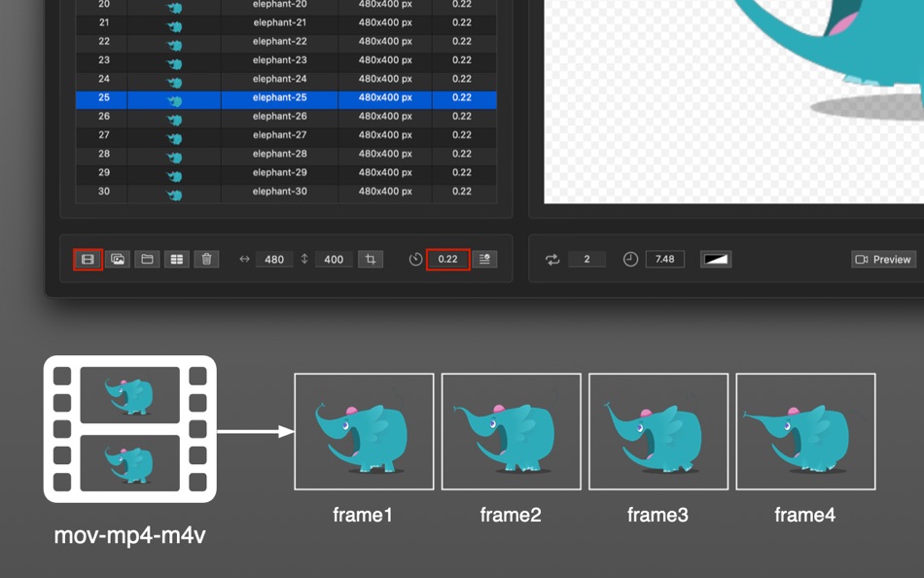Screen dimensions: 924x578
Task: Select the elephant thumbnail in row 30
Action: click(x=174, y=195)
